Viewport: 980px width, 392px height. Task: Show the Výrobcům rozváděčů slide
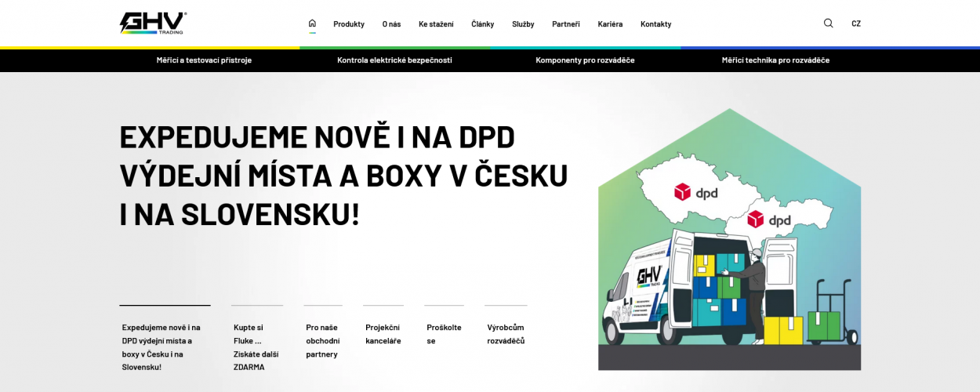506,326
